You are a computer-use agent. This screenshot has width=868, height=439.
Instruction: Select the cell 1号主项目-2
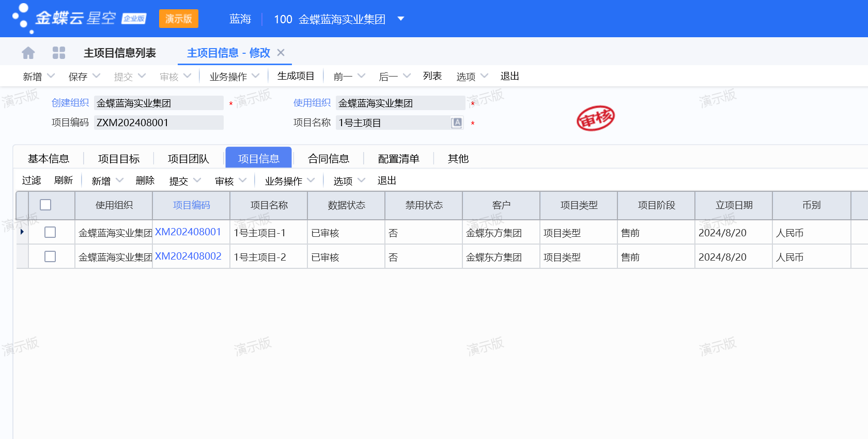click(x=269, y=256)
